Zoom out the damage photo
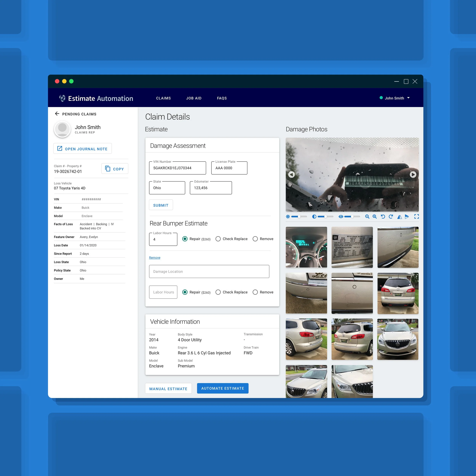The image size is (476, 476). point(367,216)
